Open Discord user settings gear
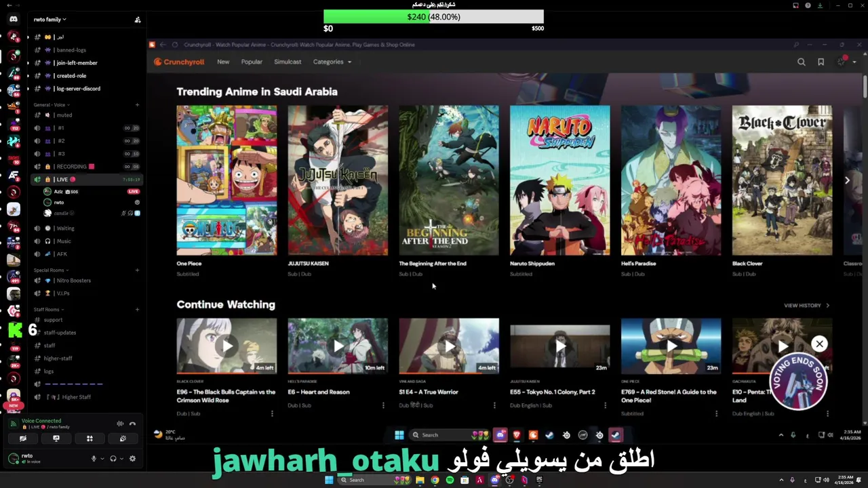The width and height of the screenshot is (868, 488). (132, 459)
